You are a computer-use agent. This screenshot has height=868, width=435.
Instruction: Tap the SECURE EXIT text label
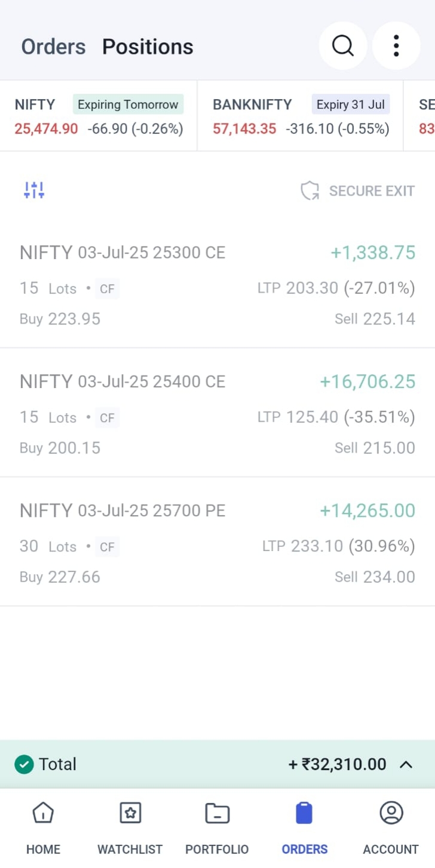pos(372,191)
